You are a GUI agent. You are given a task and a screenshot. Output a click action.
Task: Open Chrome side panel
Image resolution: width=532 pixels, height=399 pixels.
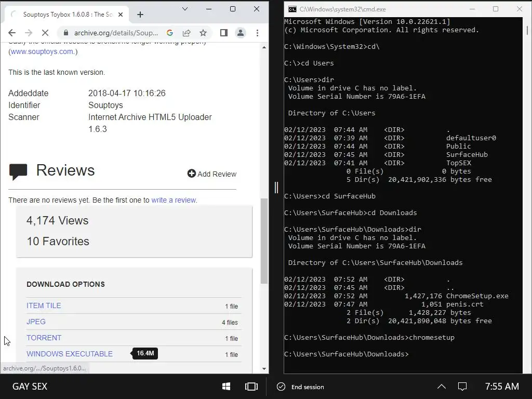pos(223,33)
